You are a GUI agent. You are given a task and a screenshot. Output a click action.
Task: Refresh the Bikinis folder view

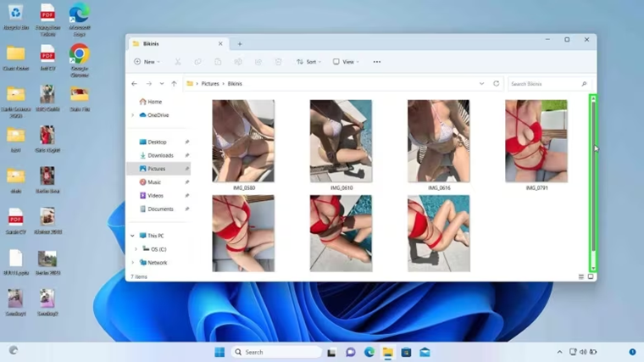(x=497, y=83)
